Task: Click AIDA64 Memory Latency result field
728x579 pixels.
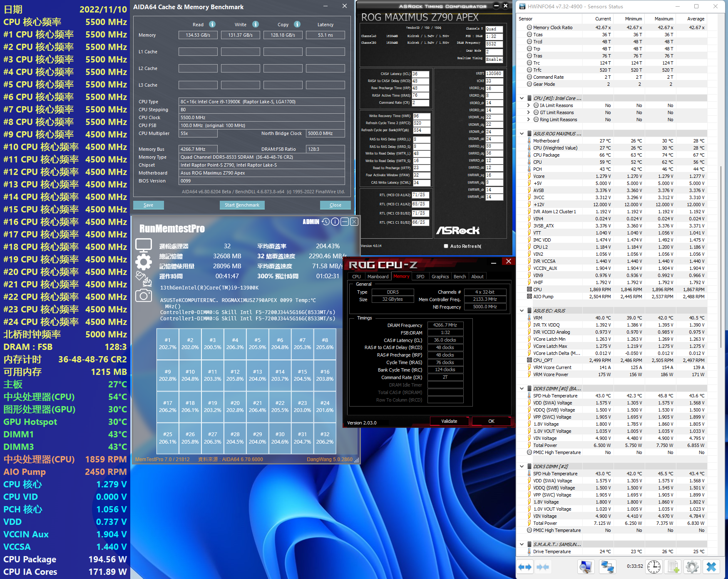Action: pyautogui.click(x=325, y=35)
